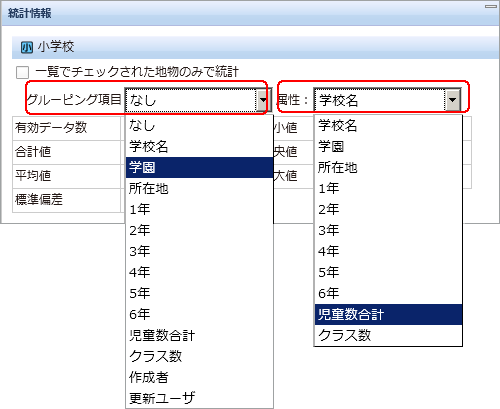Select 児童数合計 in the grouping list
Screen dimensions: 500x409
pos(199,335)
